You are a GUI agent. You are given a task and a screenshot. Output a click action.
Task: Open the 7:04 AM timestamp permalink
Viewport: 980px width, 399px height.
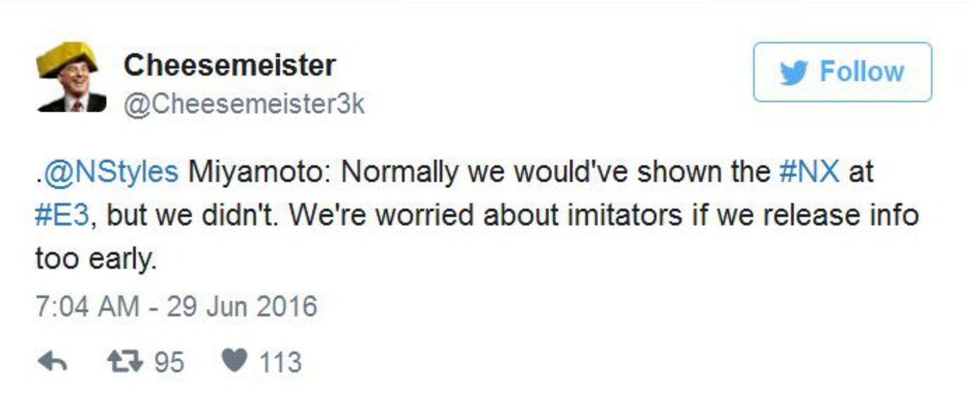[x=87, y=307]
